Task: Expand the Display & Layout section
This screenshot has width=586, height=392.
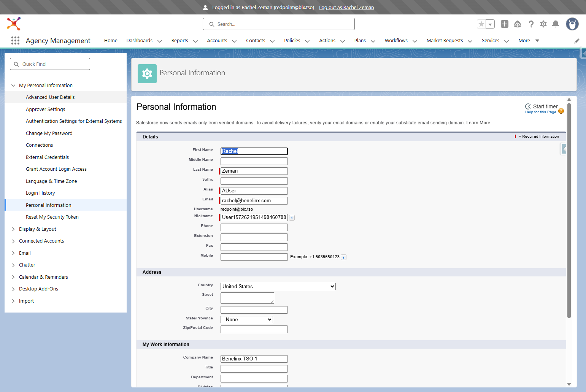Action: coord(13,229)
